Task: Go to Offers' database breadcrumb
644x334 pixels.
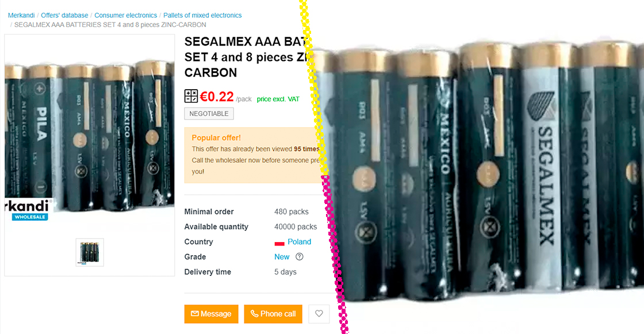Action: click(x=64, y=15)
